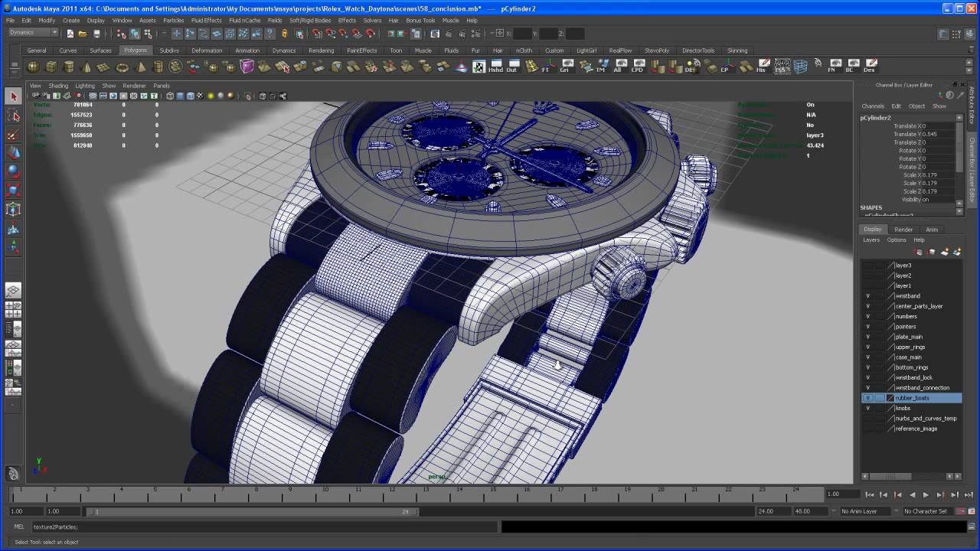Image resolution: width=980 pixels, height=551 pixels.
Task: Select the rubber_boats layer
Action: click(x=912, y=398)
